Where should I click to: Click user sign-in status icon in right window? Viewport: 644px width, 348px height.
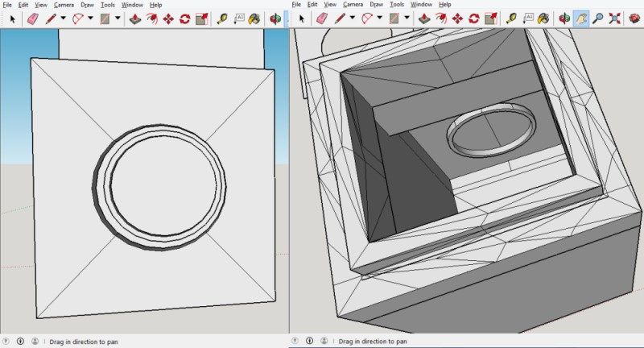[x=324, y=341]
